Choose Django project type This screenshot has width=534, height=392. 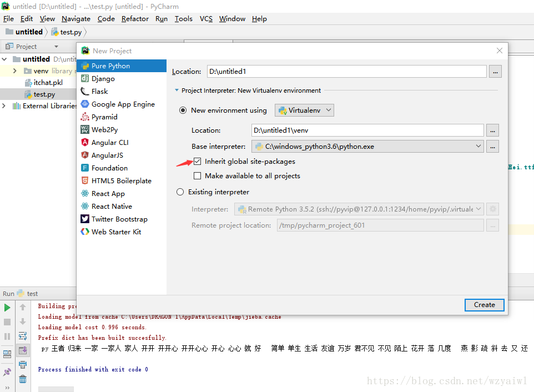click(x=122, y=79)
